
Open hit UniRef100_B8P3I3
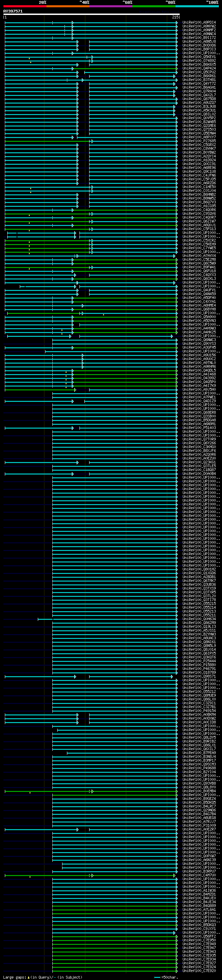click(199, 49)
